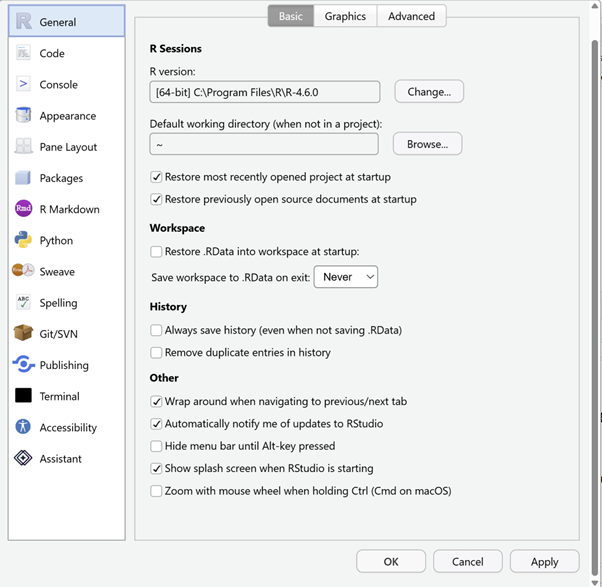This screenshot has width=602, height=587.
Task: Enable Zoom with mouse wheel holding Ctrl
Action: (156, 491)
